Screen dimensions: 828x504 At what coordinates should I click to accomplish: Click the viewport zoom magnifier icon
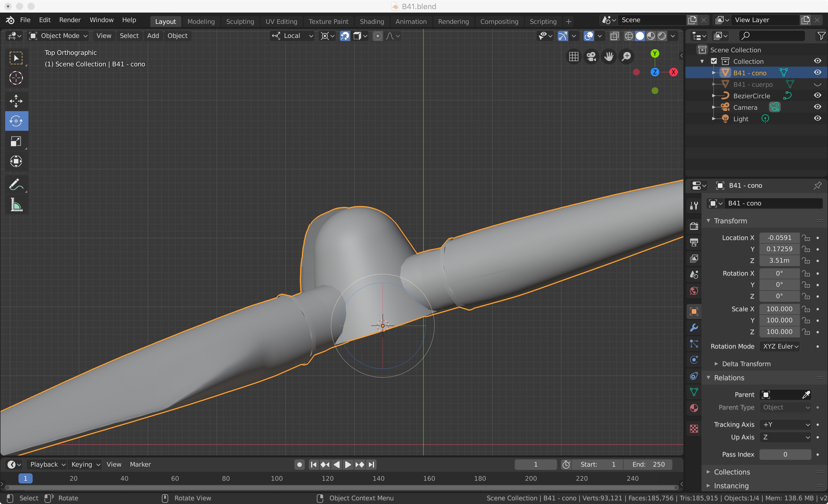tap(626, 56)
